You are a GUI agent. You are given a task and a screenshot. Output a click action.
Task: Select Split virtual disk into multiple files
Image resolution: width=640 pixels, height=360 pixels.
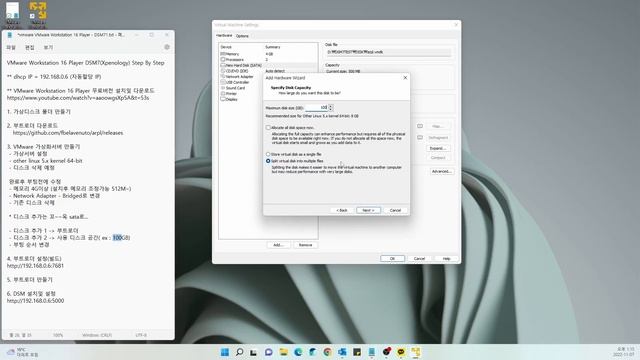point(268,161)
